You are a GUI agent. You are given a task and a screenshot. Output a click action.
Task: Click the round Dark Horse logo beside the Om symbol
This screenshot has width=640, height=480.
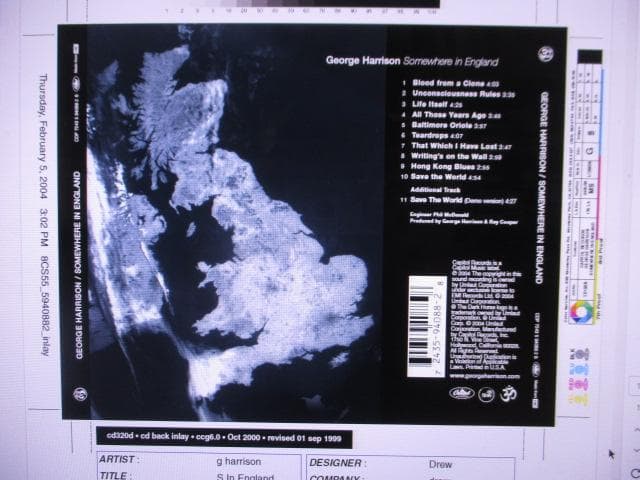(487, 394)
